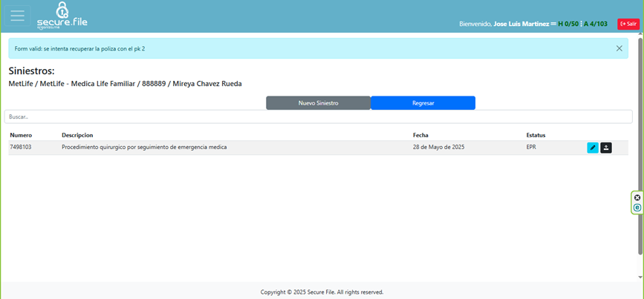Click the Estatus column header
Image resolution: width=644 pixels, height=299 pixels.
pos(536,135)
